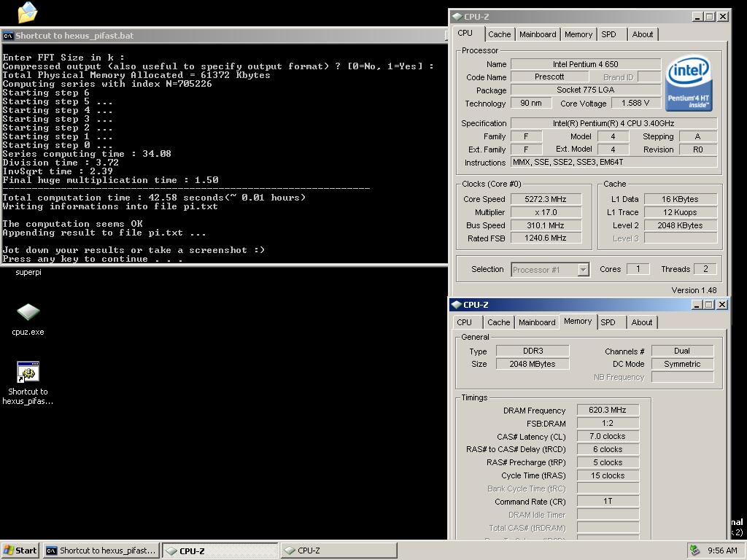Click the Level 2 cache value 2048 KBytes
The width and height of the screenshot is (747, 560).
(680, 225)
